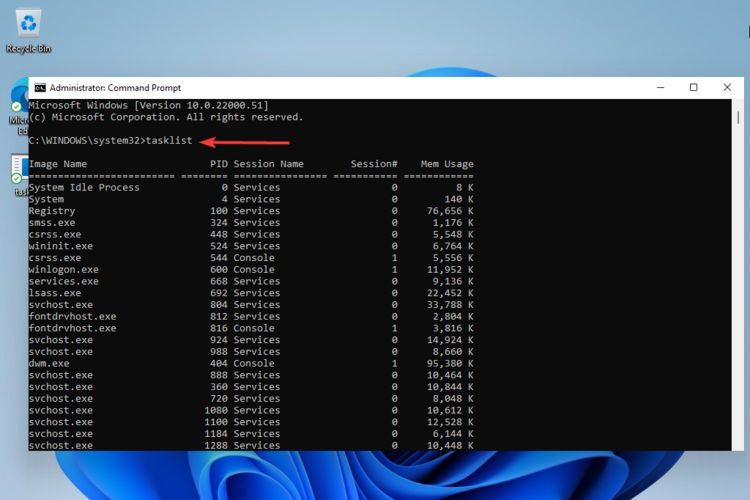
Task: Open the Recycle Bin desktop icon
Action: 28,30
